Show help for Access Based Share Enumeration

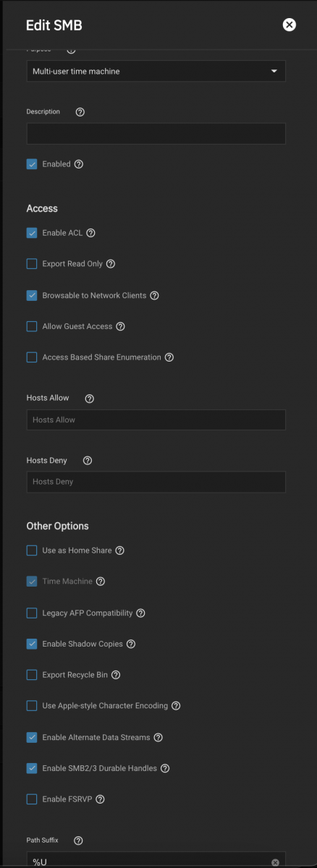point(169,357)
